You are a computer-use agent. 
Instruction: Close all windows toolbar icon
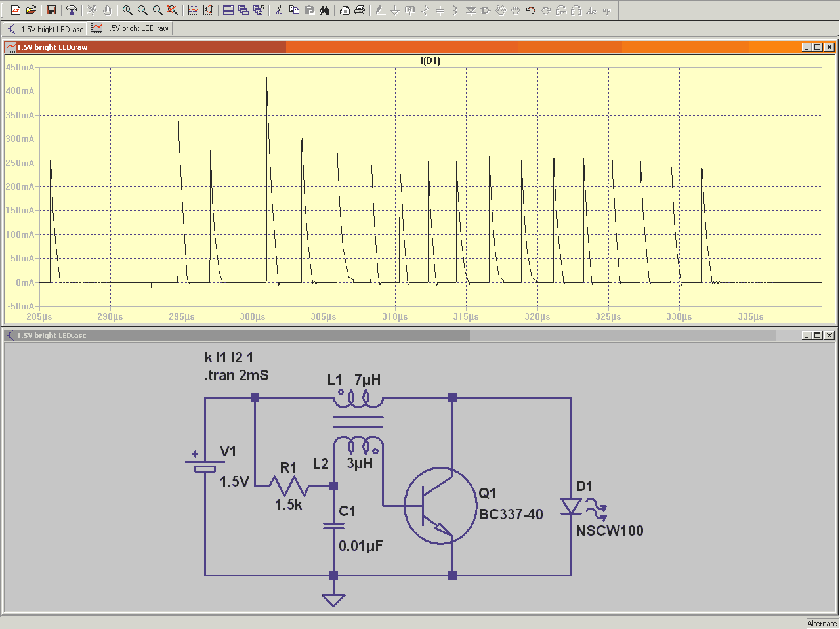click(x=259, y=11)
